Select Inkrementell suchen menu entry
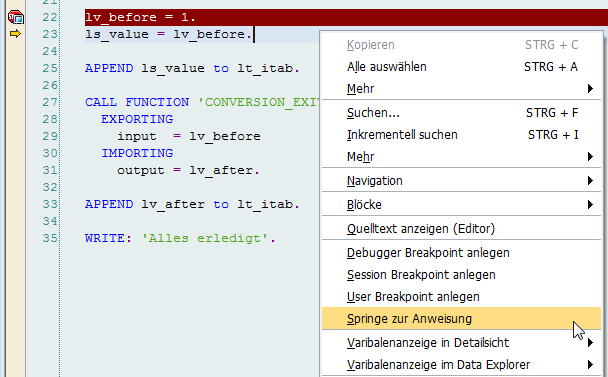The image size is (608, 377). tap(461, 135)
